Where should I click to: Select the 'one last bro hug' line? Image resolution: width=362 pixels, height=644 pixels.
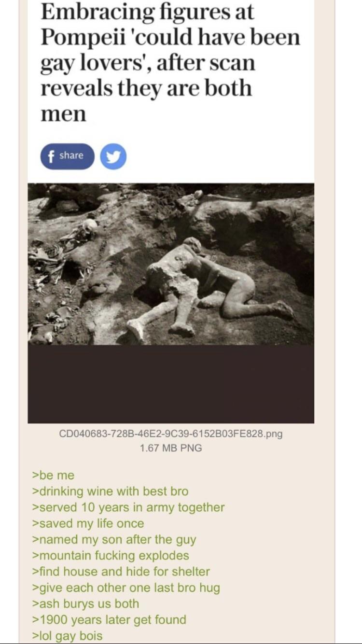point(126,588)
